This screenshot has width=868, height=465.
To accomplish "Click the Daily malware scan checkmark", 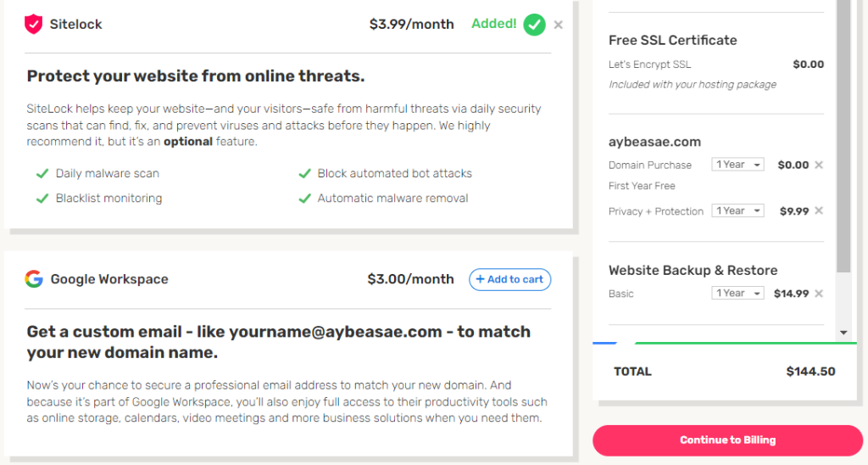I will pos(42,173).
